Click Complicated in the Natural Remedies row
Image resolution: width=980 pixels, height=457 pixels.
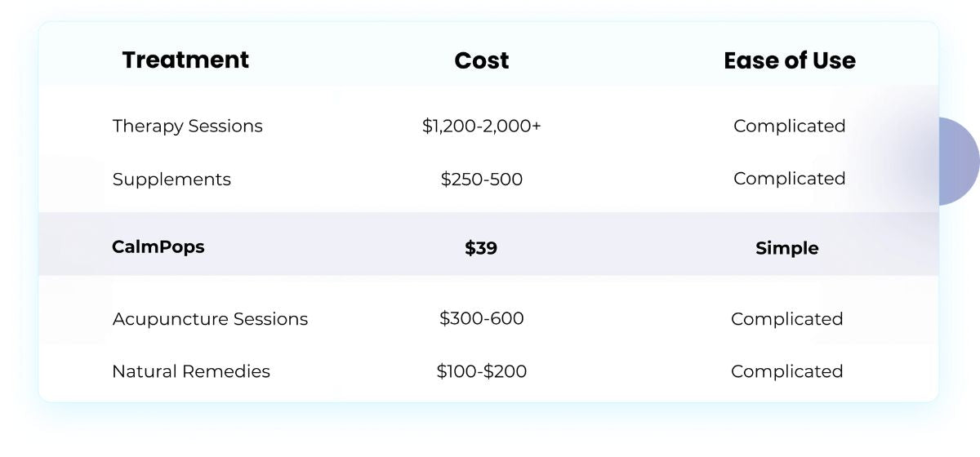[x=787, y=371]
